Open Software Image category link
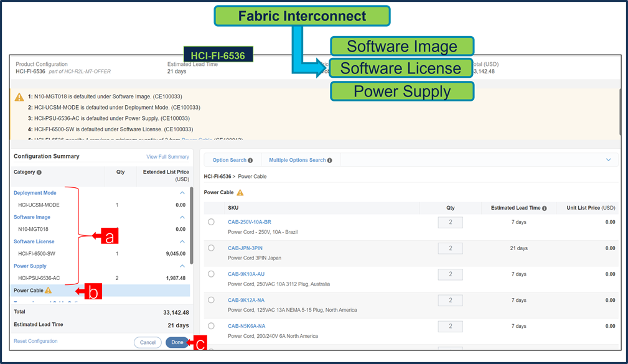The width and height of the screenshot is (628, 364). 32,217
